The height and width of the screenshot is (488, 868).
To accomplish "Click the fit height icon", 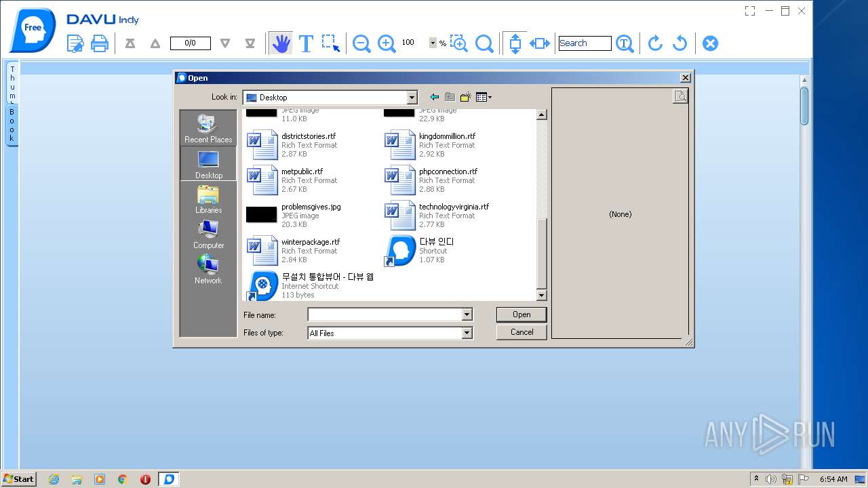I will (515, 43).
